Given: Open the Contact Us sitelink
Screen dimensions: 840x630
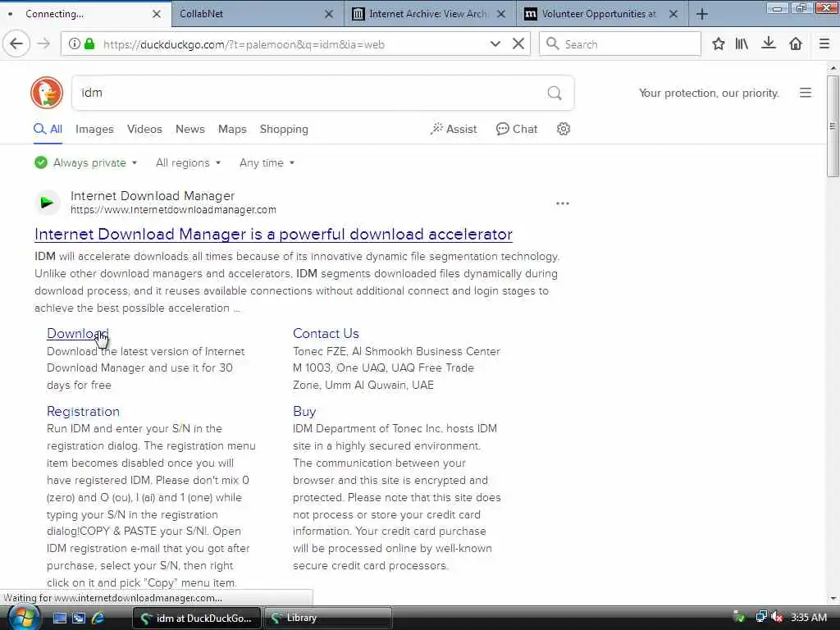Looking at the screenshot, I should coord(326,333).
